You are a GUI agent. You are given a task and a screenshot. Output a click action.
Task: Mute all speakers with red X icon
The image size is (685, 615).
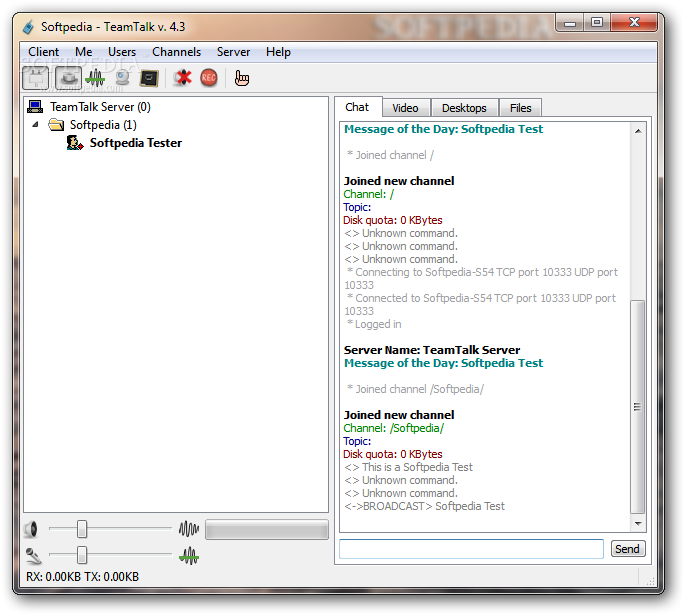point(183,79)
